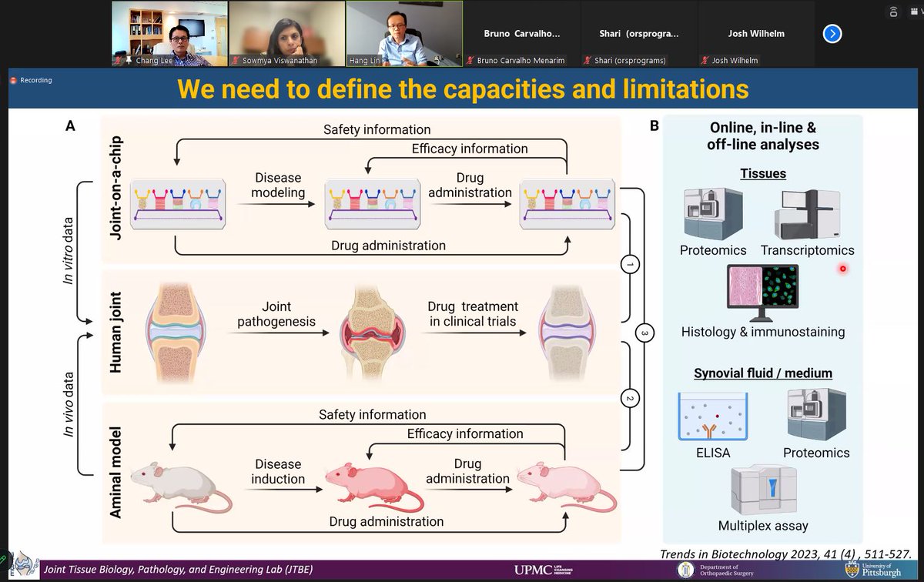Click the Department of Orthopaedic Surgery seal
Viewport: 924px width, 582px height.
tap(685, 570)
